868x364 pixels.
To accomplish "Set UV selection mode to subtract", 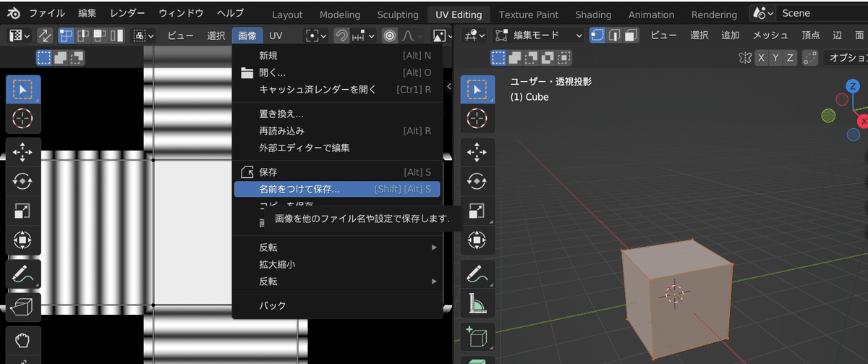I will [x=77, y=58].
